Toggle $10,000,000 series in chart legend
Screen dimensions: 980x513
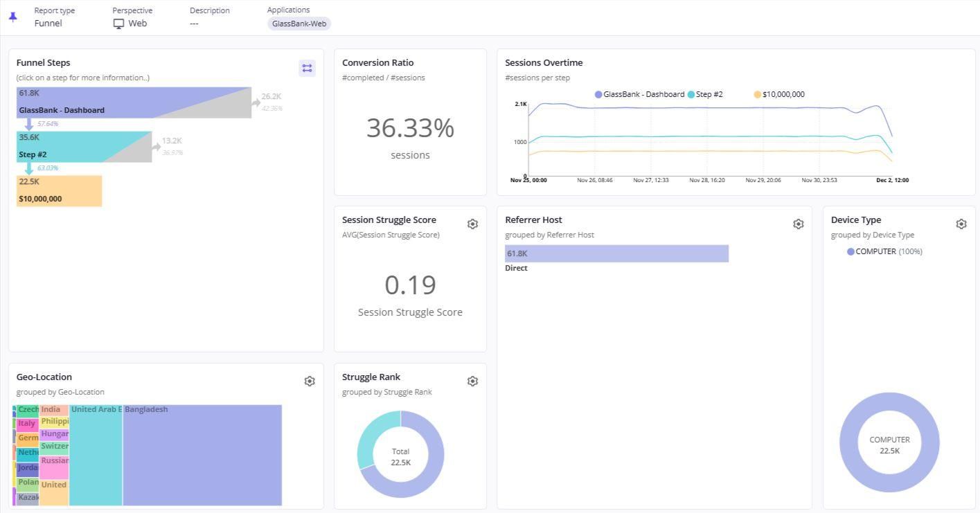[x=779, y=94]
